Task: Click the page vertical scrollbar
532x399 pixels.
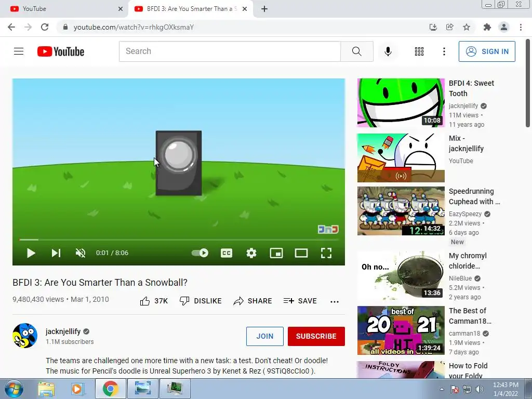Action: pyautogui.click(x=528, y=83)
